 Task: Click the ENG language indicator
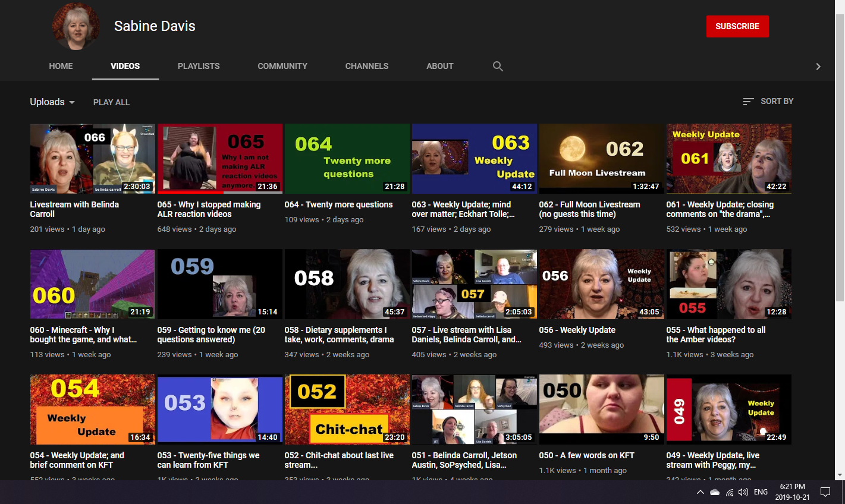tap(761, 492)
